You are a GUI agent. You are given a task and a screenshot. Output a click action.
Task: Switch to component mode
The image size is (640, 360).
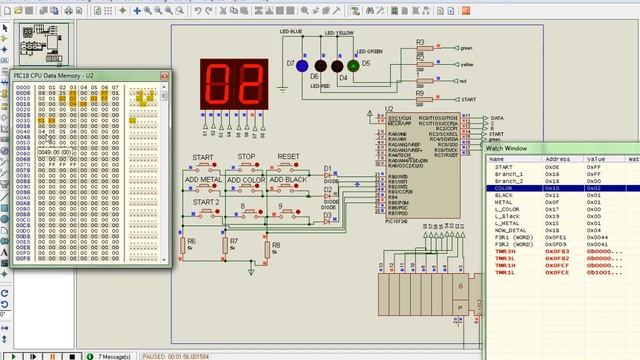(x=4, y=39)
